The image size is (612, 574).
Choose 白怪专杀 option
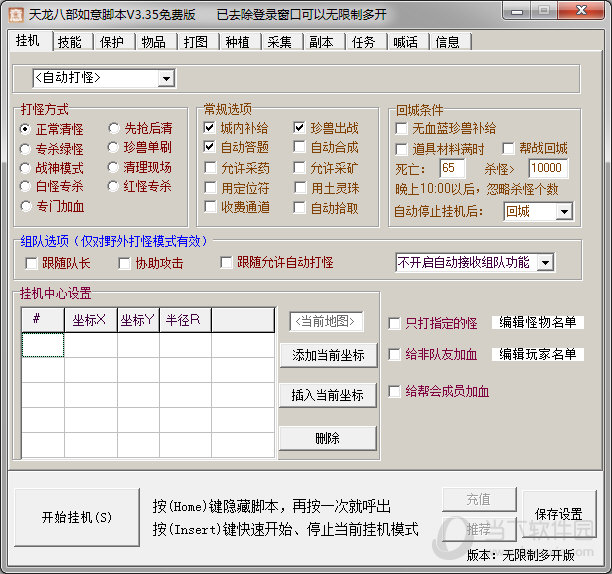pyautogui.click(x=25, y=186)
